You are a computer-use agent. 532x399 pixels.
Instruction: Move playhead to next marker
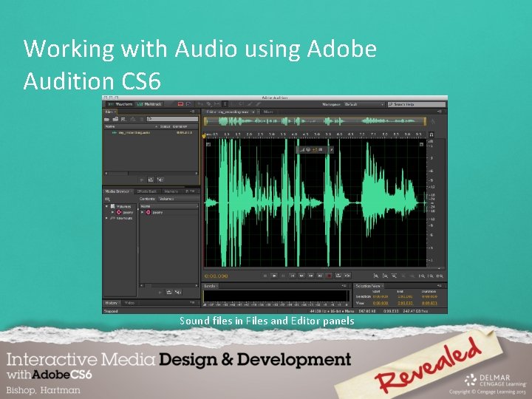coord(320,276)
